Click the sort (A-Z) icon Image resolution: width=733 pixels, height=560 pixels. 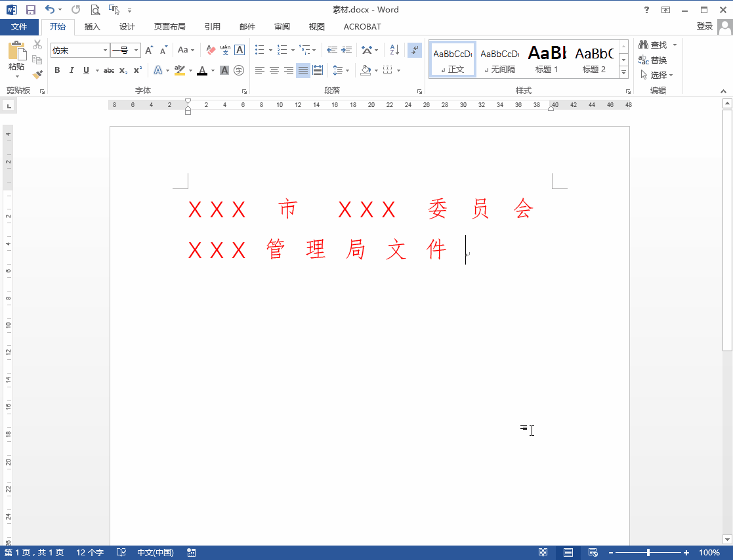coord(394,50)
